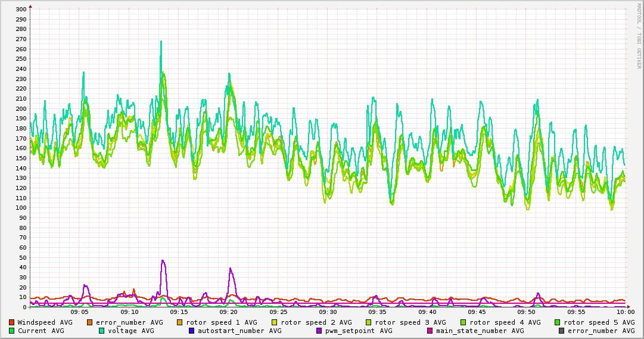Click the dark gray error_number AVG swatch
644x339 pixels.
click(562, 331)
